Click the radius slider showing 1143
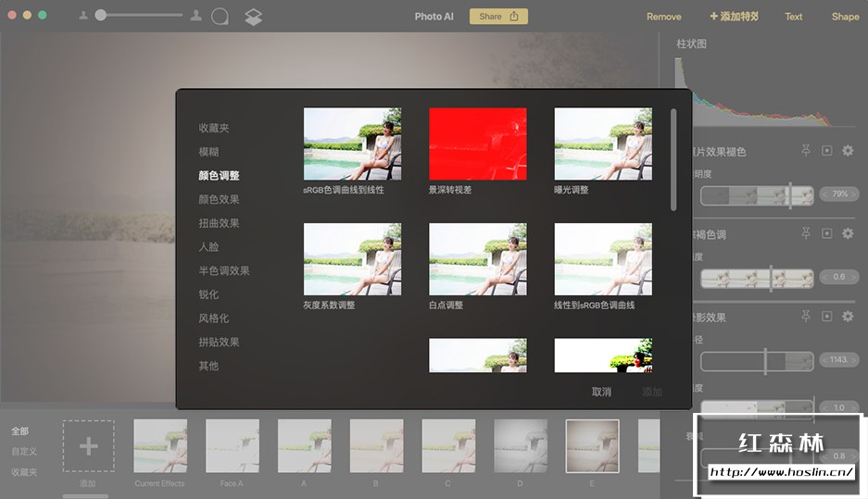The width and height of the screenshot is (868, 499). pyautogui.click(x=757, y=361)
